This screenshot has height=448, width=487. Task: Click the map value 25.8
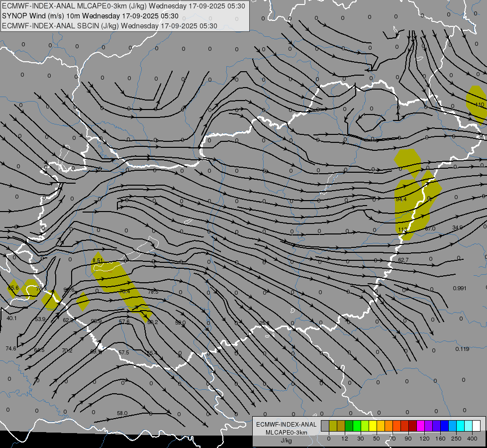(264, 323)
